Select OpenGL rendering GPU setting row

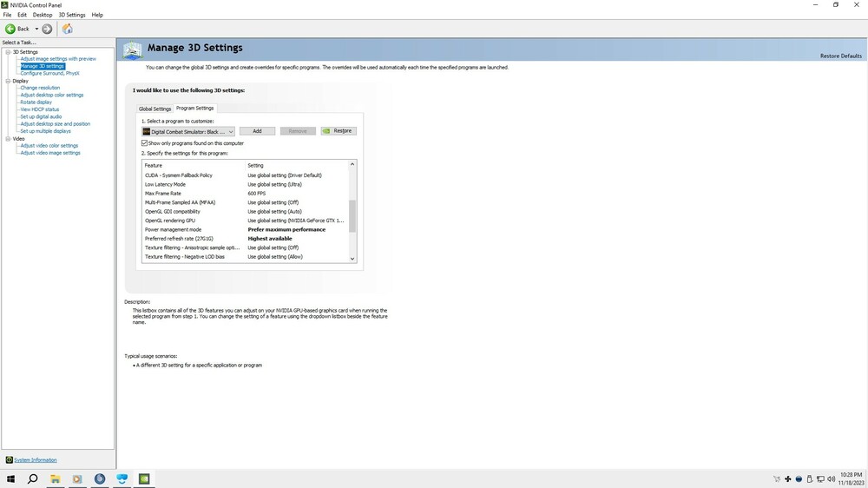(x=245, y=221)
